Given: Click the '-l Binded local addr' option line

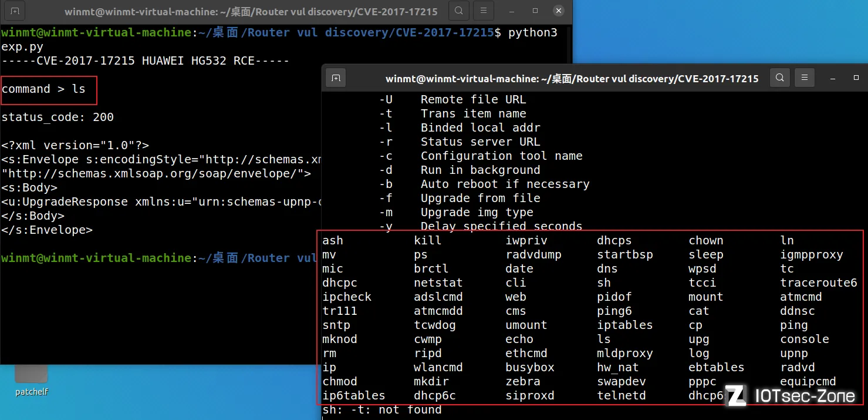Looking at the screenshot, I should (460, 128).
